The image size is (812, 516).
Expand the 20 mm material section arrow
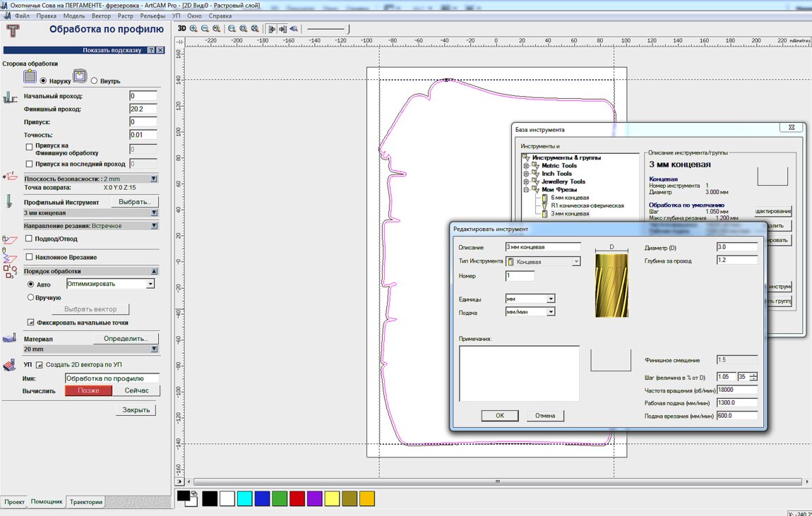click(154, 349)
